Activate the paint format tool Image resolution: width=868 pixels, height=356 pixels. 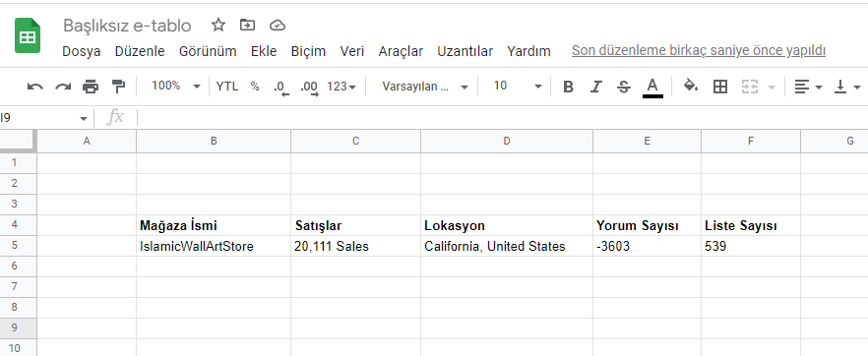pos(118,87)
